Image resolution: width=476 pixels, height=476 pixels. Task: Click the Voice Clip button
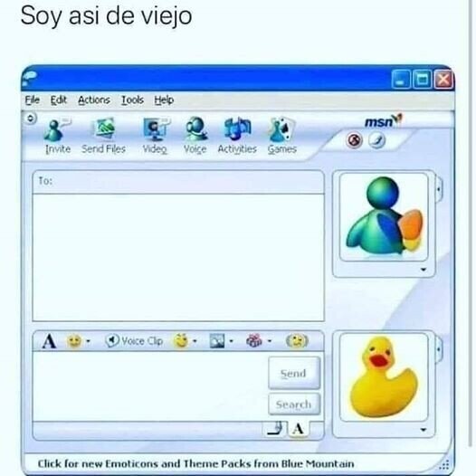click(x=134, y=340)
